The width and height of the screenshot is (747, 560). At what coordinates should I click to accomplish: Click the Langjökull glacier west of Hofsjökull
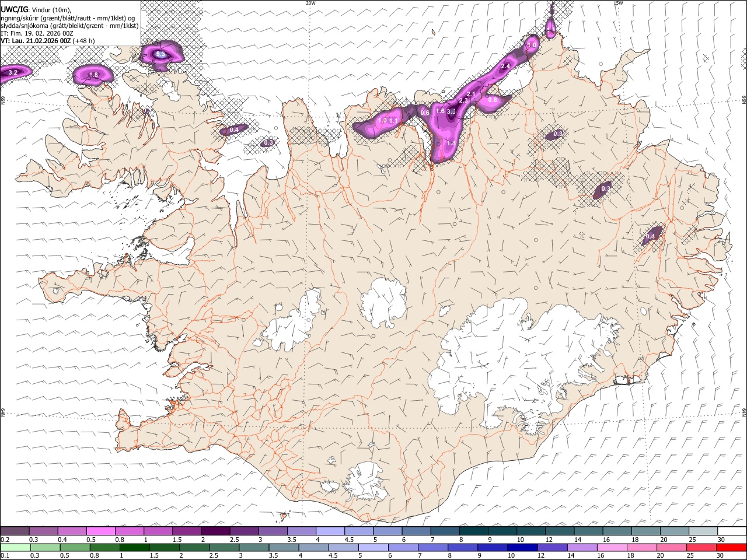(292, 324)
